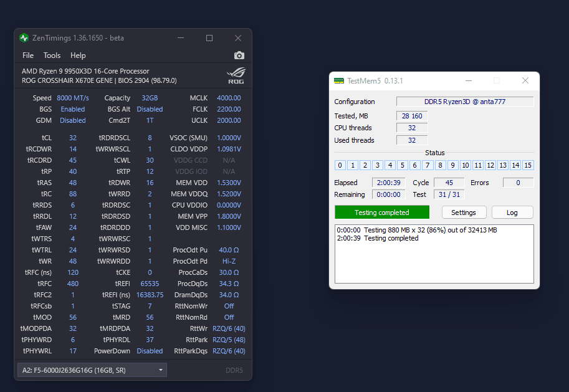Click the CLDO VDDP value 1.0981V
Screen dimensions: 569x392
(x=229, y=149)
